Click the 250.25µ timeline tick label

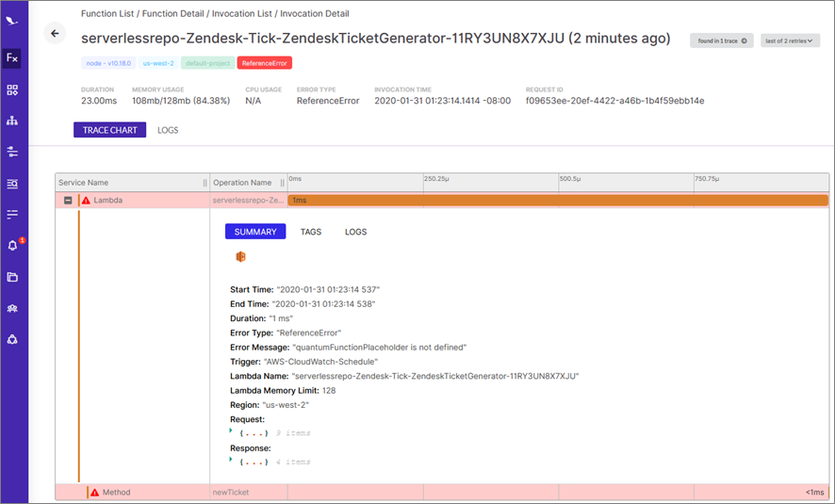coord(436,179)
